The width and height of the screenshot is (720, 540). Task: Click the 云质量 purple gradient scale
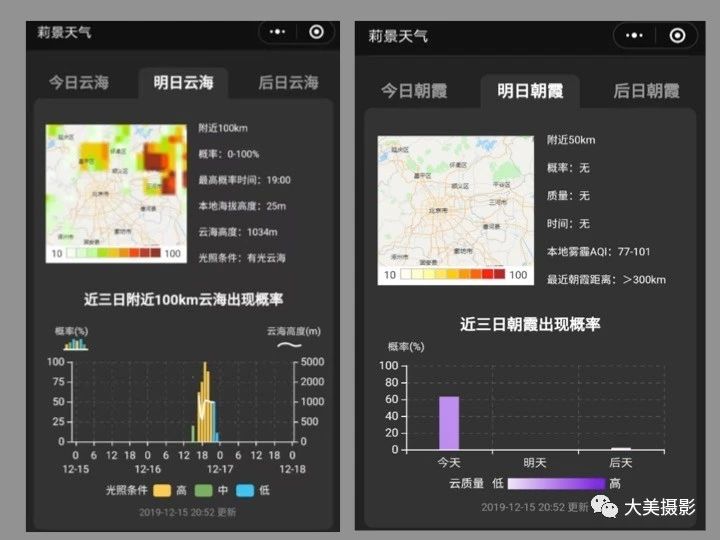(556, 483)
